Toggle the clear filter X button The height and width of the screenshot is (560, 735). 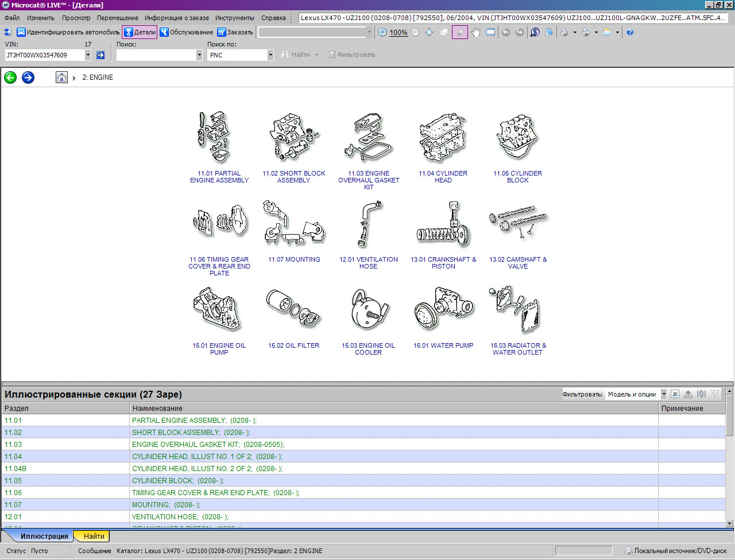675,394
